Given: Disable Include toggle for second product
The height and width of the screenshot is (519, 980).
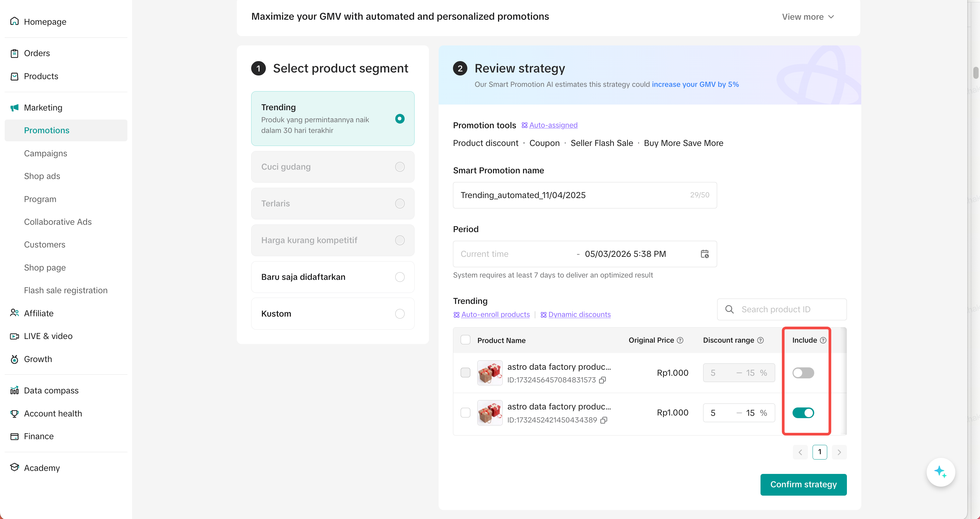Looking at the screenshot, I should pos(803,413).
